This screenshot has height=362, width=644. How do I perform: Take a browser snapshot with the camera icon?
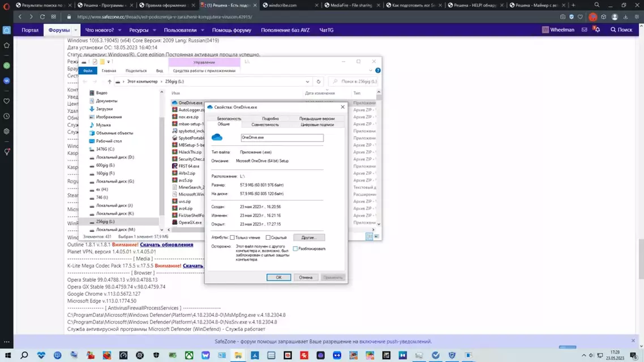tap(563, 17)
